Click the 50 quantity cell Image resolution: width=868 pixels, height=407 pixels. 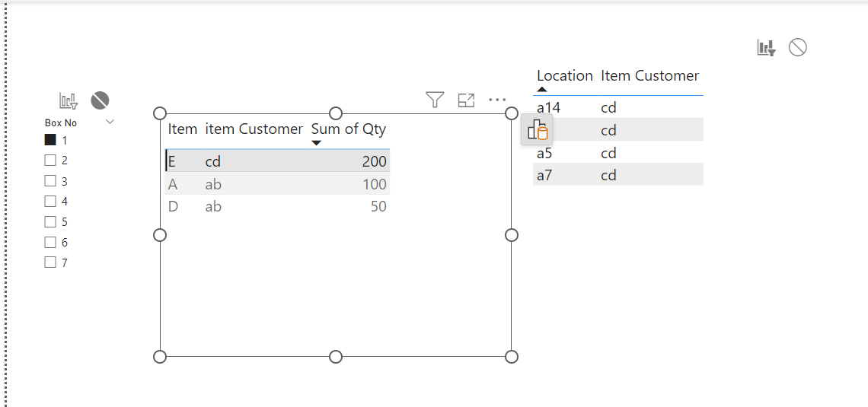click(x=378, y=207)
